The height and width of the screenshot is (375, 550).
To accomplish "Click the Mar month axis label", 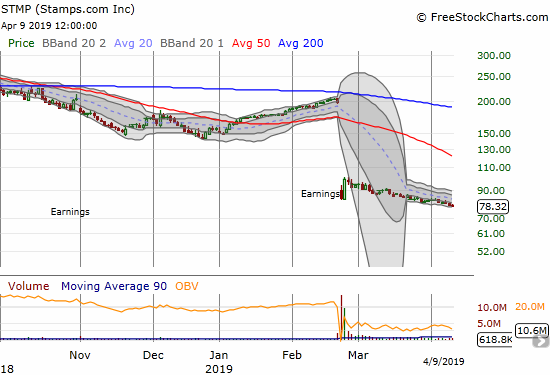I will click(358, 355).
